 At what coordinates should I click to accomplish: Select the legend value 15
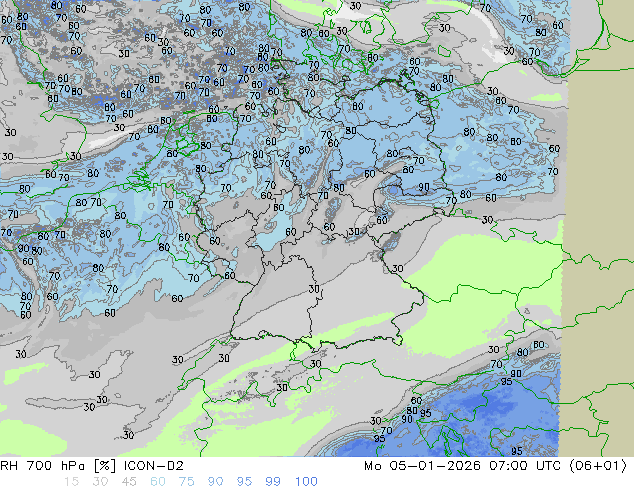coord(71,482)
